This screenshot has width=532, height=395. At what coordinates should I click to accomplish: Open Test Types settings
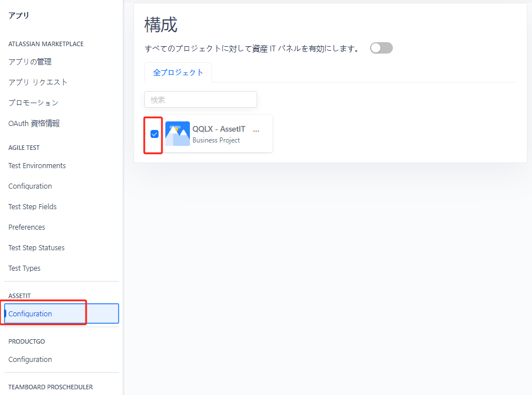pos(25,268)
